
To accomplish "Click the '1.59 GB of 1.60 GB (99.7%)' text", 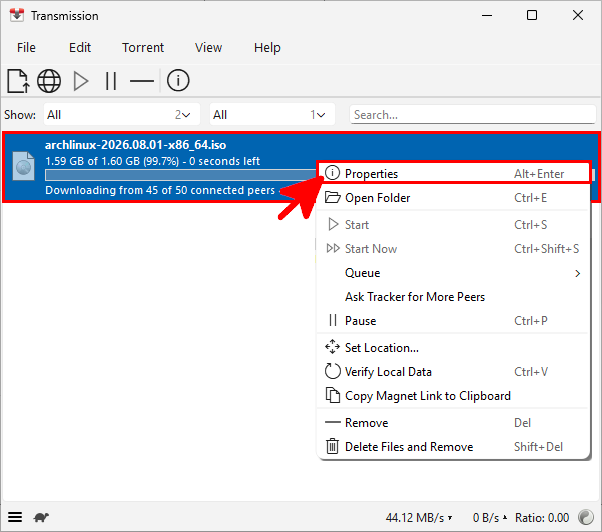I will [x=112, y=161].
